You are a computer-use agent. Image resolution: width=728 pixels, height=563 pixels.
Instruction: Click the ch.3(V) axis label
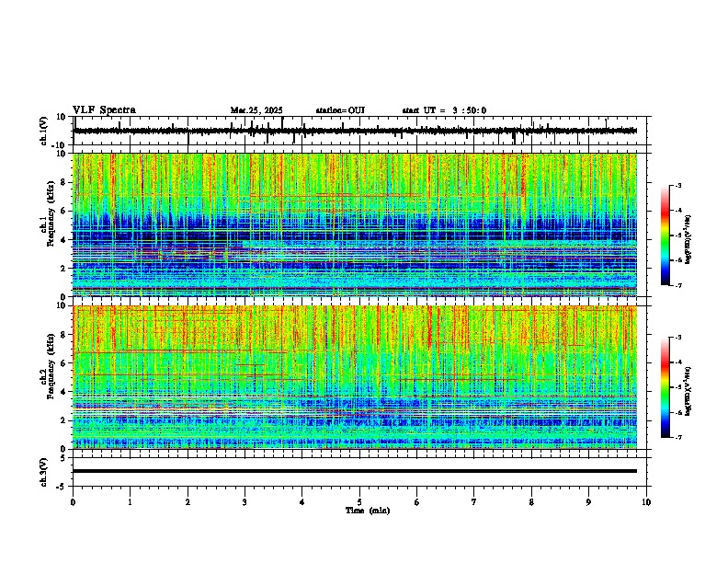[44, 472]
